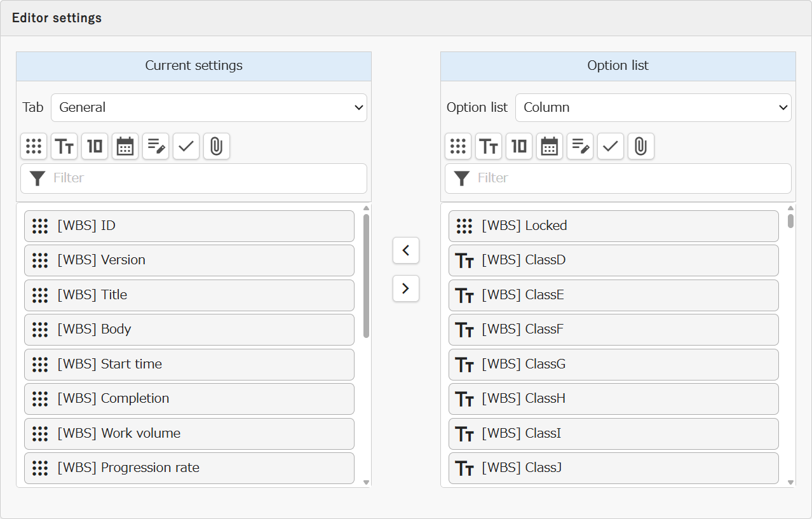This screenshot has height=519, width=812.
Task: Open the Option list dropdown showing Column
Action: coord(653,107)
